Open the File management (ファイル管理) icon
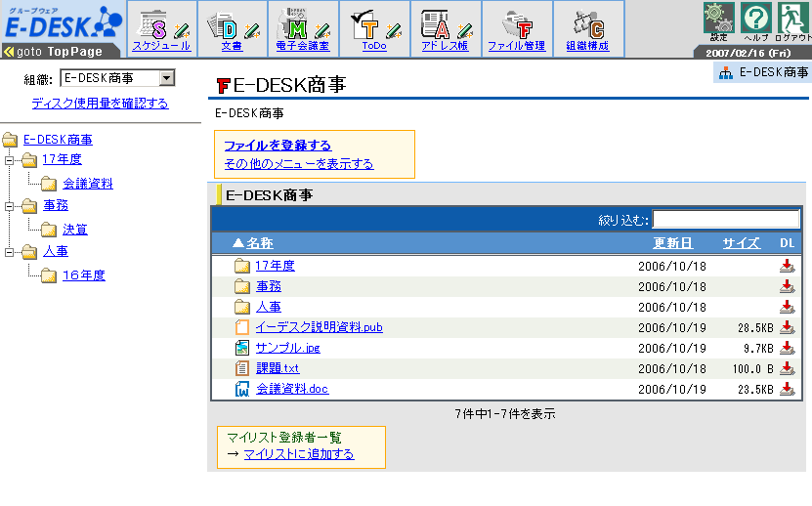This screenshot has height=506, width=812. pos(517,24)
